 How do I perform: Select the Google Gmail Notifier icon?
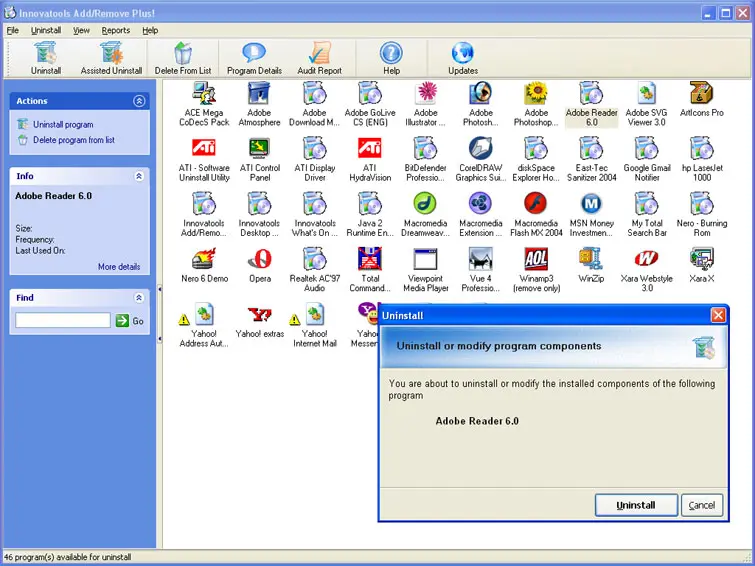(x=647, y=149)
